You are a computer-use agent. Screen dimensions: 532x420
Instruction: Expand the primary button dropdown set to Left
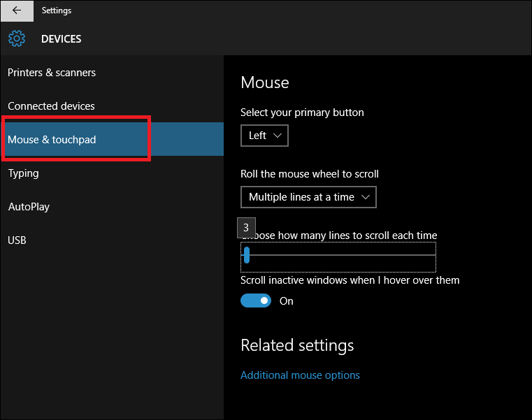tap(264, 136)
